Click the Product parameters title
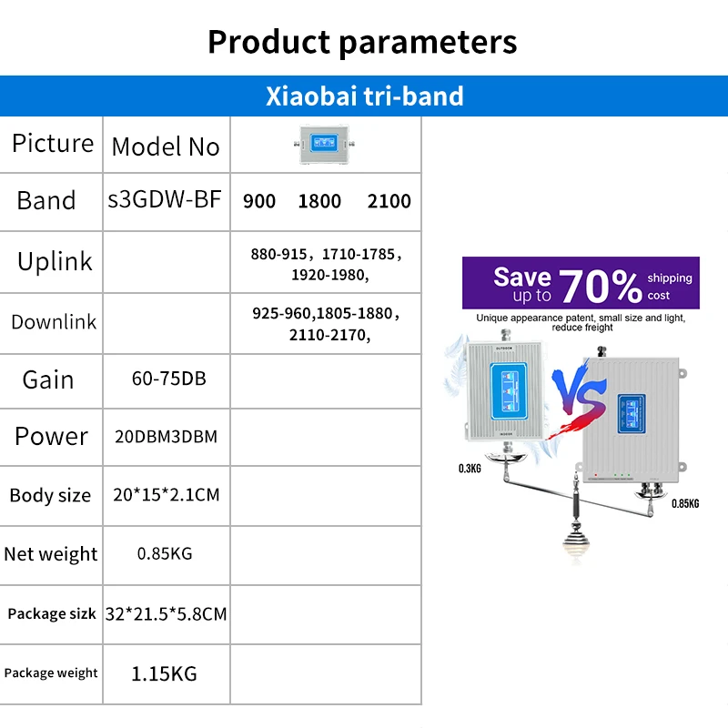The image size is (728, 728). (x=363, y=42)
